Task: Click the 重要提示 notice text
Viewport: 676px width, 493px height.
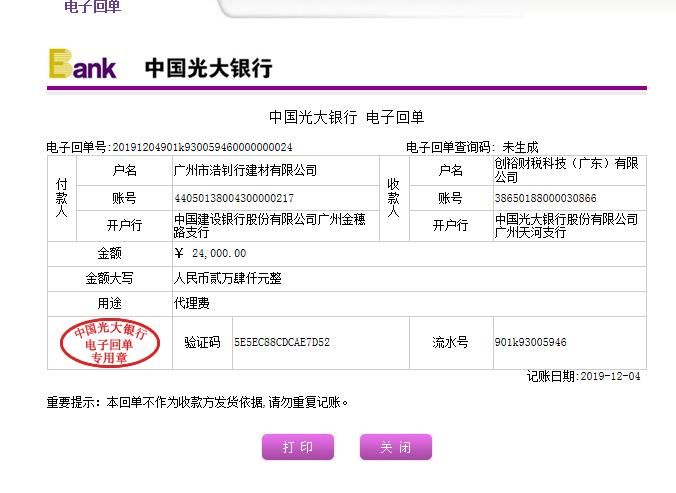Action: (x=197, y=403)
